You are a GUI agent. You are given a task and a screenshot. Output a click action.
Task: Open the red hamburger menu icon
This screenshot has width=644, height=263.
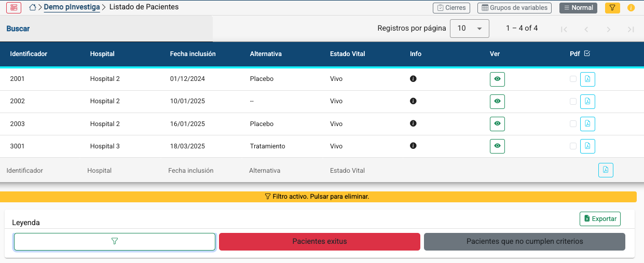[x=13, y=8]
